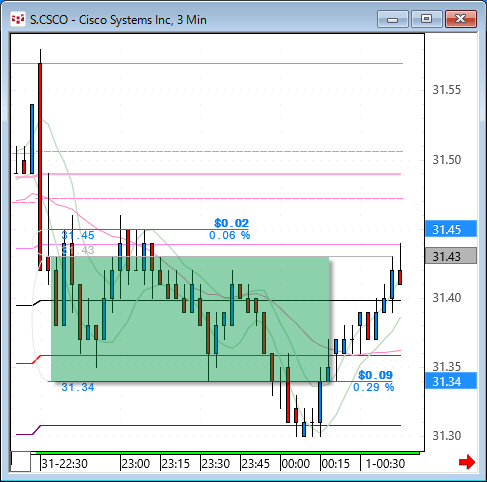Click the 23:00 time axis label

(x=136, y=464)
